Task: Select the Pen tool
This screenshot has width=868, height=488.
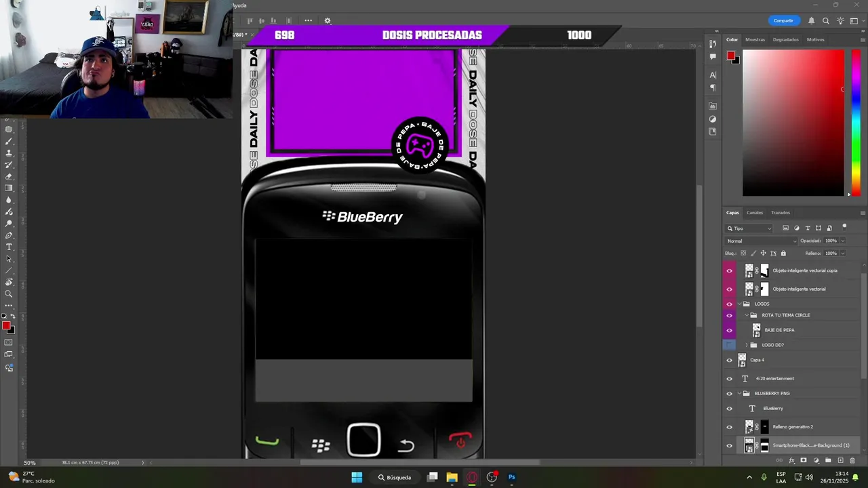Action: (x=9, y=235)
